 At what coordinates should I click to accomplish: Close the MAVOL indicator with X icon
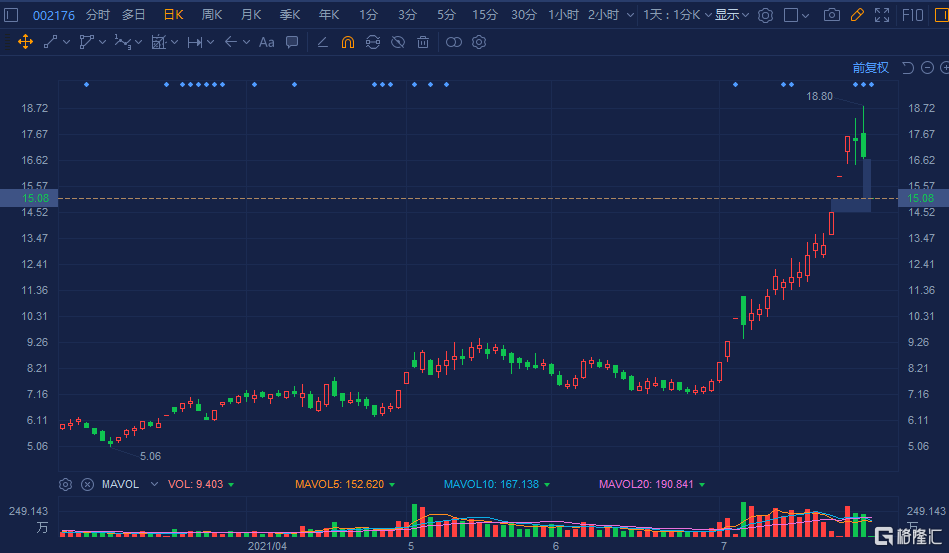pos(87,484)
